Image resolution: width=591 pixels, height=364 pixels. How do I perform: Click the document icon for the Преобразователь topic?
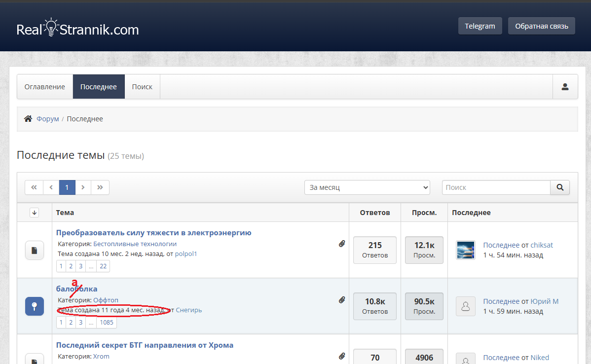click(x=35, y=250)
